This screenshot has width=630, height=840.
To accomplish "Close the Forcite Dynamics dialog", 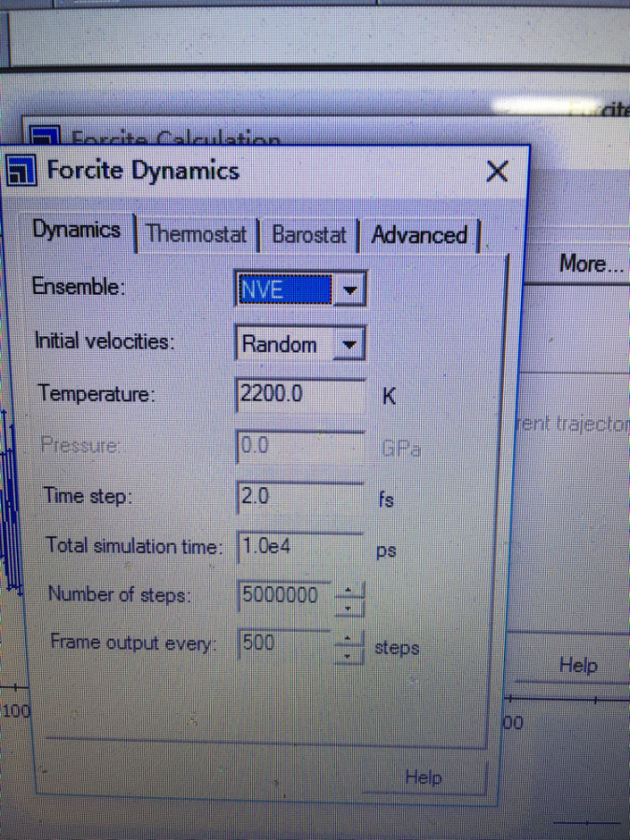I will tap(497, 172).
